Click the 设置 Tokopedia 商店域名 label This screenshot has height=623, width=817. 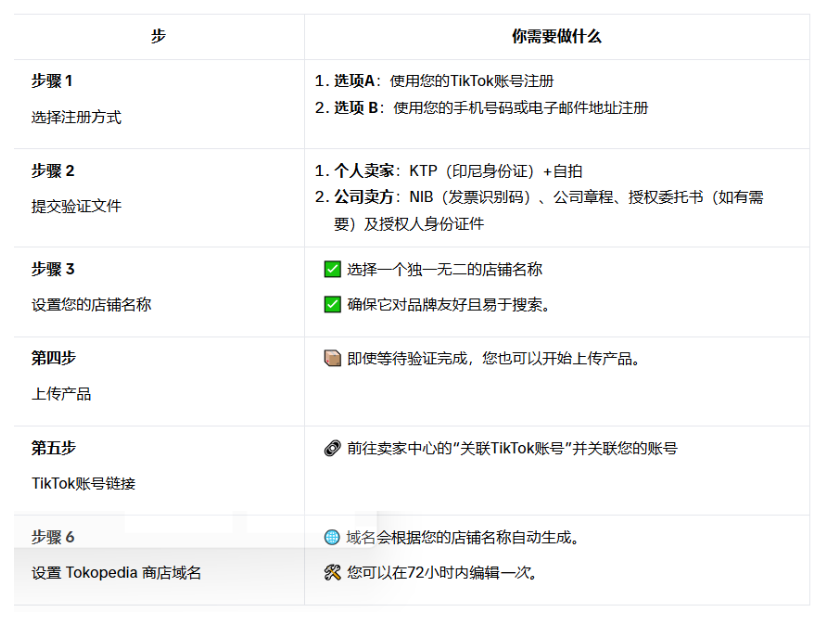click(116, 573)
